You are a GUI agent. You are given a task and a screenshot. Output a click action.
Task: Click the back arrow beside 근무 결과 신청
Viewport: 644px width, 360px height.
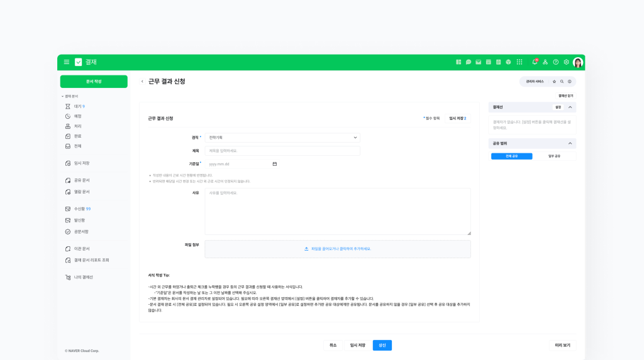pos(142,82)
